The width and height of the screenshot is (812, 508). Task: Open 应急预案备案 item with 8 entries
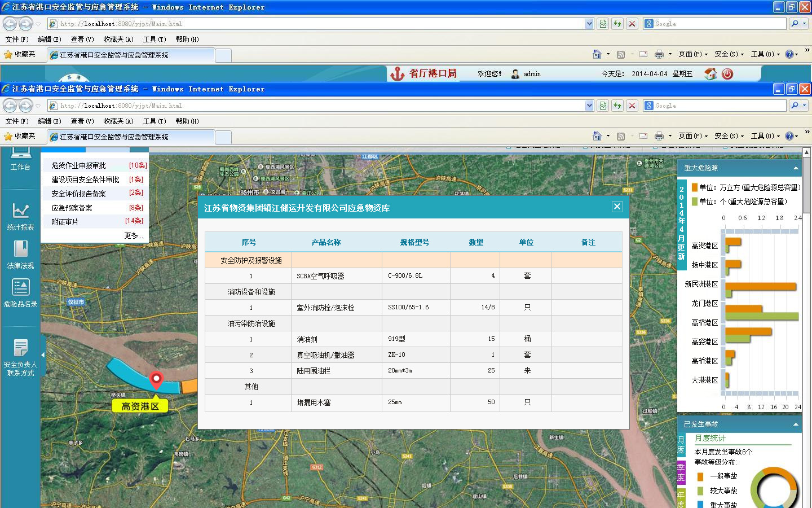coord(72,208)
